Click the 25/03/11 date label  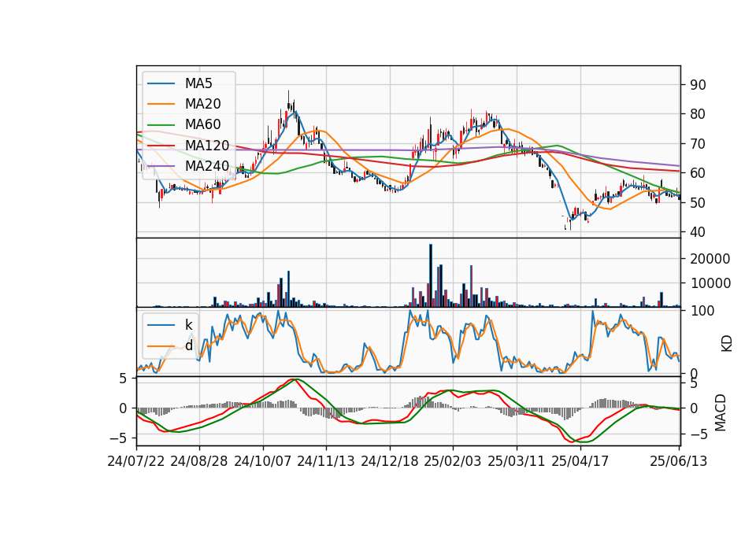click(x=517, y=461)
